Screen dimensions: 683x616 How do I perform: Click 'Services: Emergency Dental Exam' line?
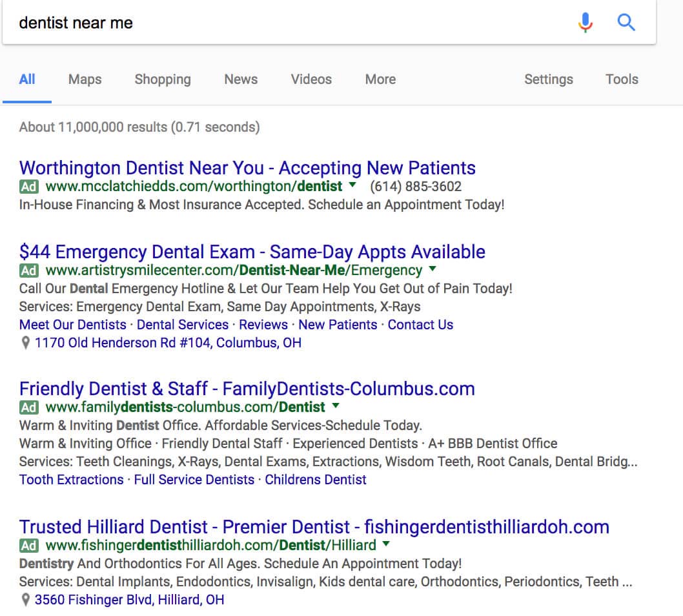pos(220,307)
